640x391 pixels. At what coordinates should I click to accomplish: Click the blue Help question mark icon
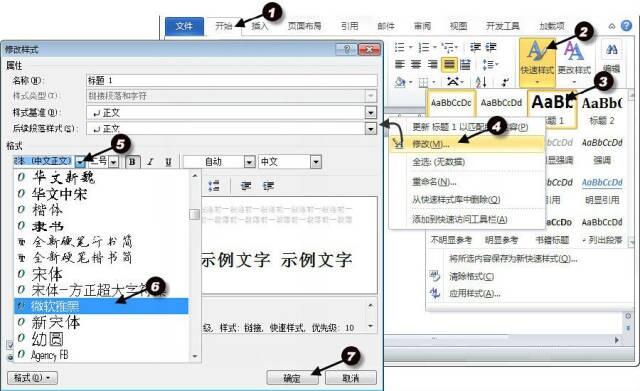coord(626,26)
